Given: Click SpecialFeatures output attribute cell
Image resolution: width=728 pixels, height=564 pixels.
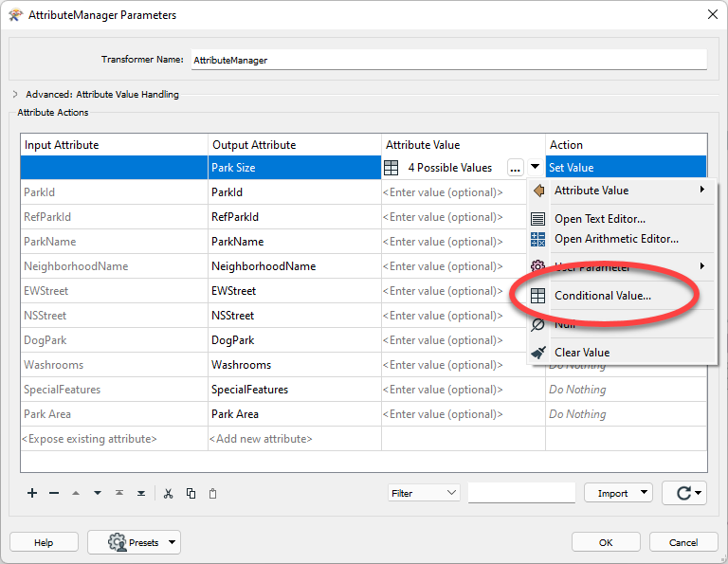Looking at the screenshot, I should (x=295, y=390).
